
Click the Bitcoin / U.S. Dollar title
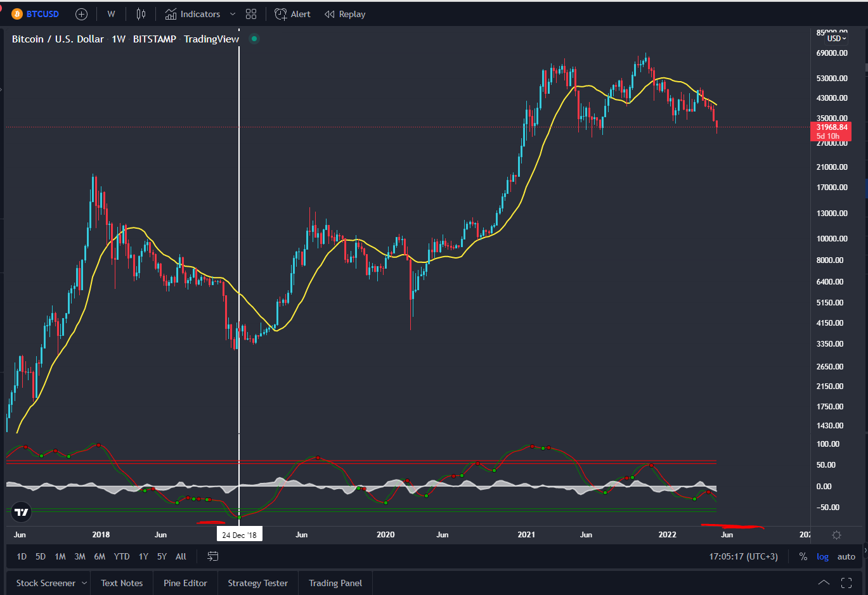58,39
